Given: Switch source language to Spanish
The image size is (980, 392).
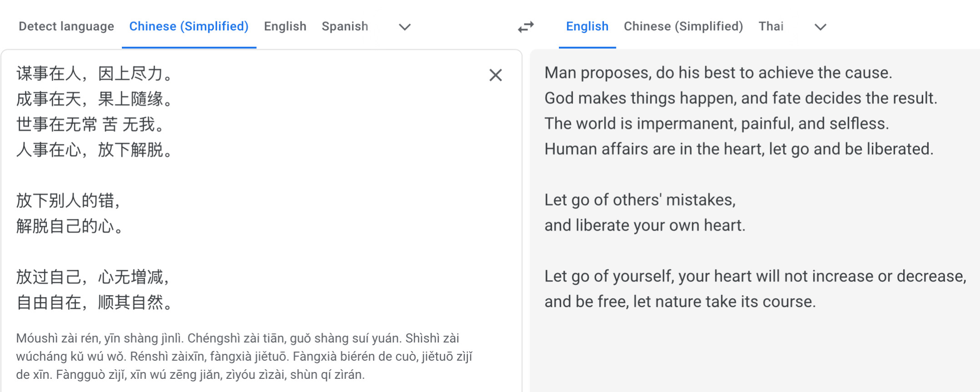Looking at the screenshot, I should coord(345,26).
